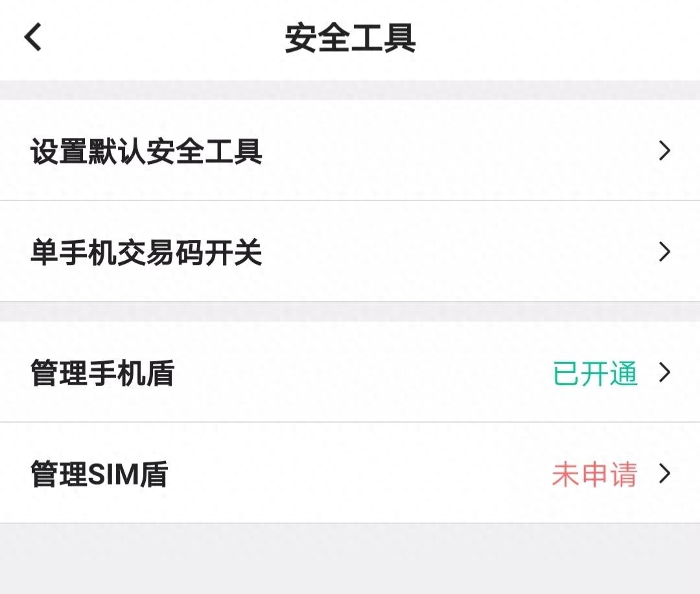
Task: Open 单手机交易码开关 option
Action: point(350,252)
